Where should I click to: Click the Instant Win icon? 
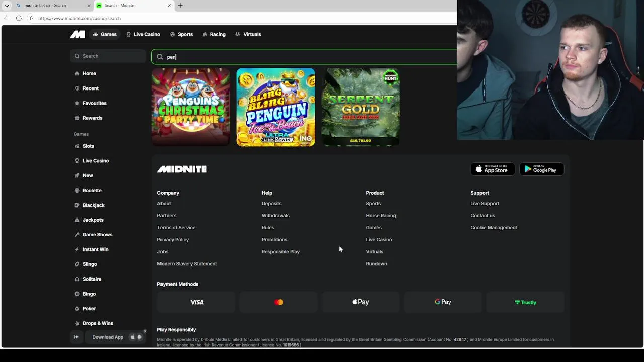[77, 249]
